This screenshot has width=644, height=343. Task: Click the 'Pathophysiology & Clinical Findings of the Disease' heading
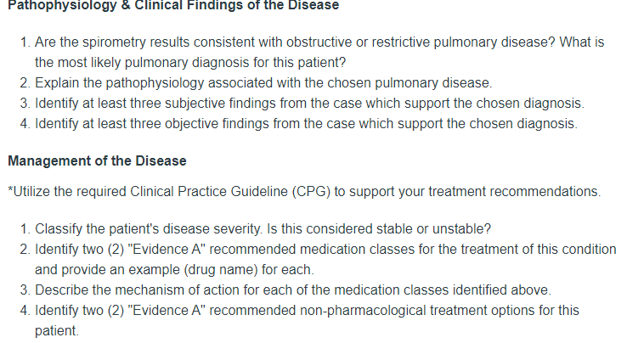(x=173, y=5)
